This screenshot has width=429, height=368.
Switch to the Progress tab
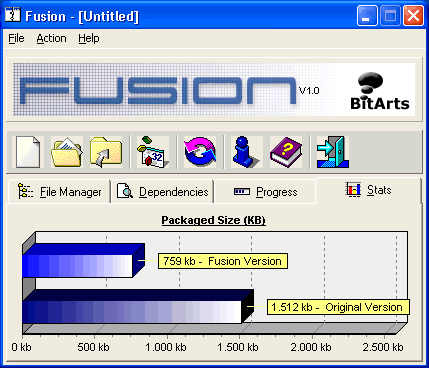265,192
